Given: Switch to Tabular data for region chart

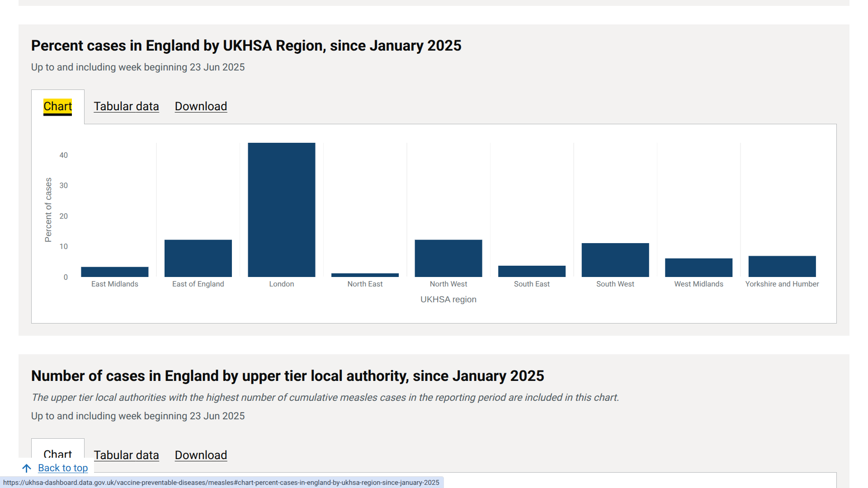Looking at the screenshot, I should 126,107.
